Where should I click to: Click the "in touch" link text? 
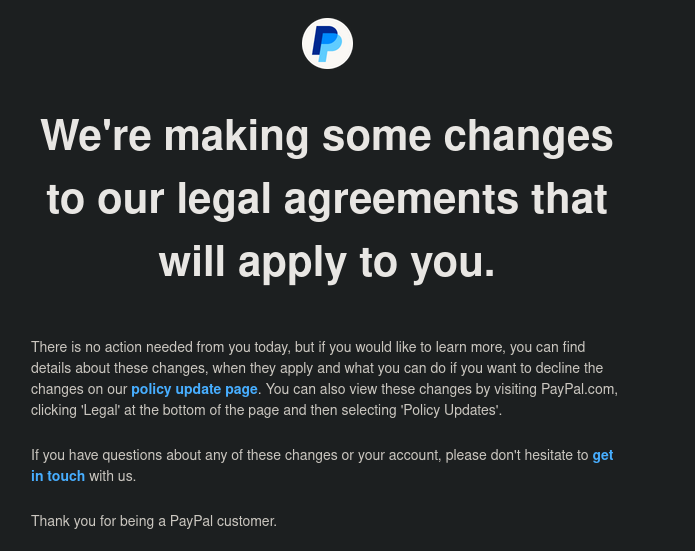[x=58, y=476]
